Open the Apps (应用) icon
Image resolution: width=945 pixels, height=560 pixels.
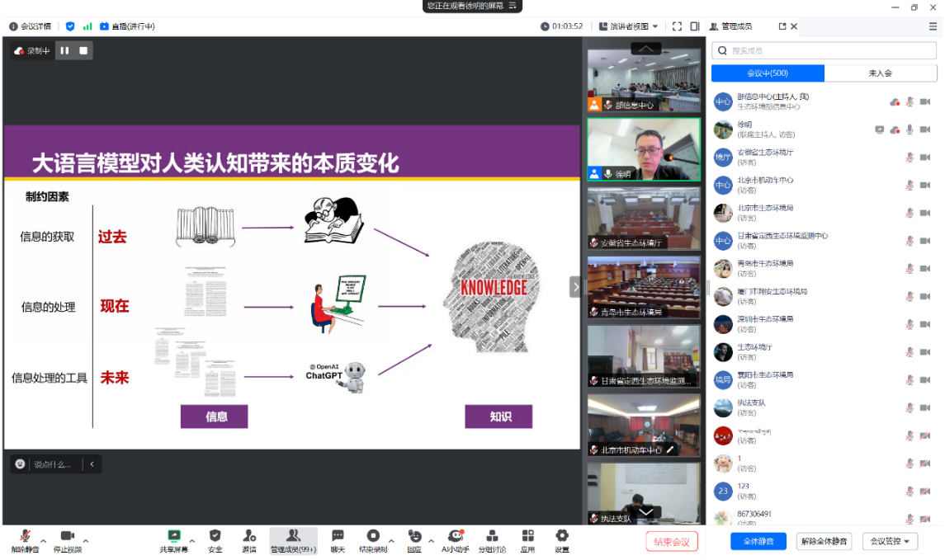[527, 537]
